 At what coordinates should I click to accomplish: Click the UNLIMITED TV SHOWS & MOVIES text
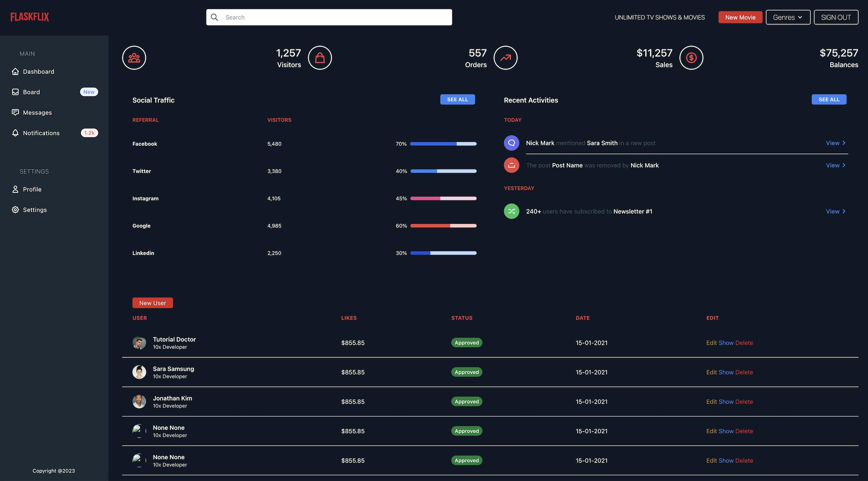660,17
